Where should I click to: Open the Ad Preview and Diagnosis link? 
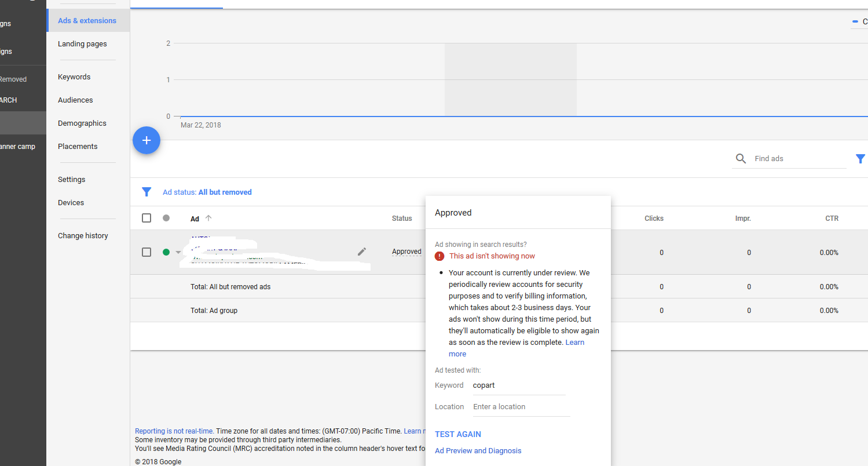pyautogui.click(x=478, y=451)
